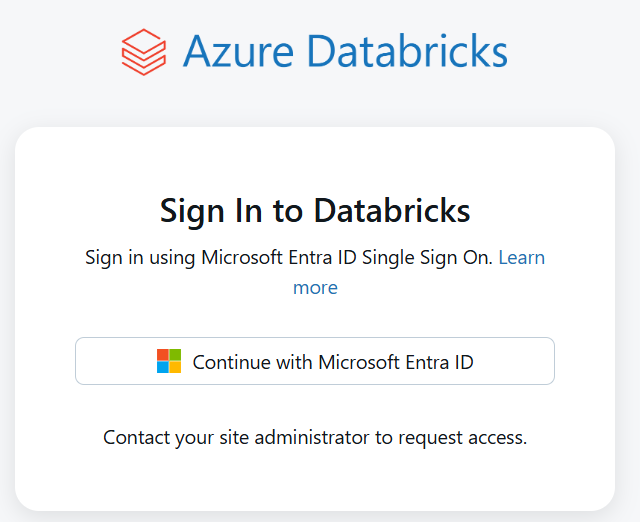Click the bottom layer of the Databricks logo
The image size is (640, 522).
pos(144,66)
